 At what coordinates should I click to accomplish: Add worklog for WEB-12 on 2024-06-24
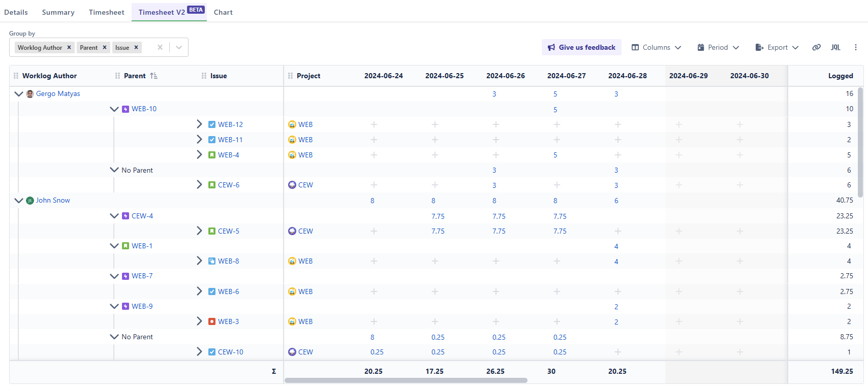click(x=374, y=124)
